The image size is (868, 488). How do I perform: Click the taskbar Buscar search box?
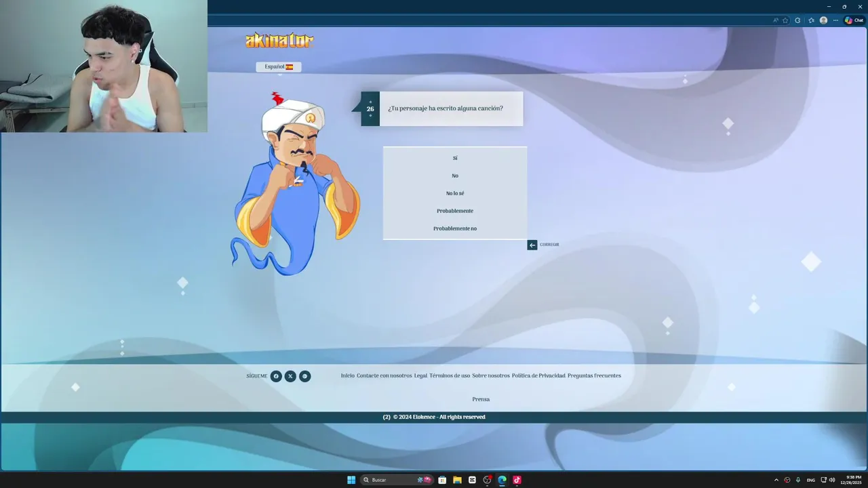[x=397, y=480]
